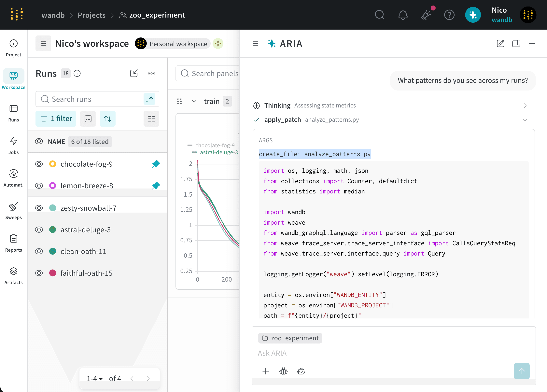Send the ARIA message

521,371
